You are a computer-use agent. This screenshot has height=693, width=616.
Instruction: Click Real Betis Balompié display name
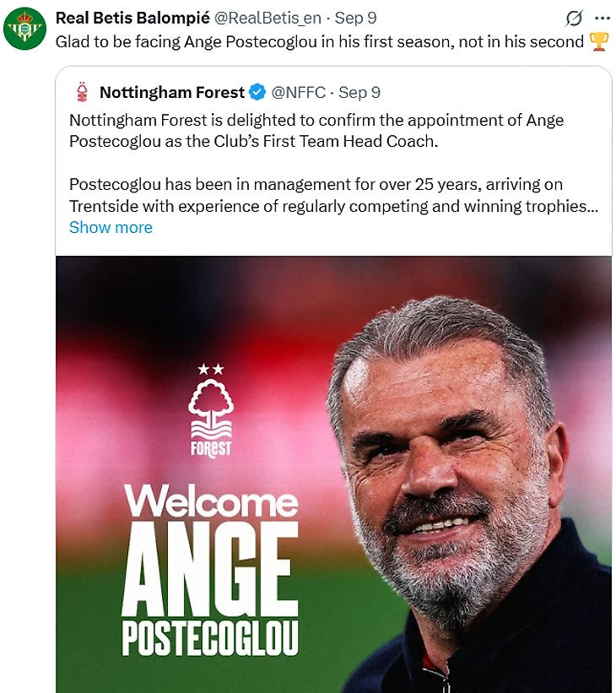coord(132,18)
